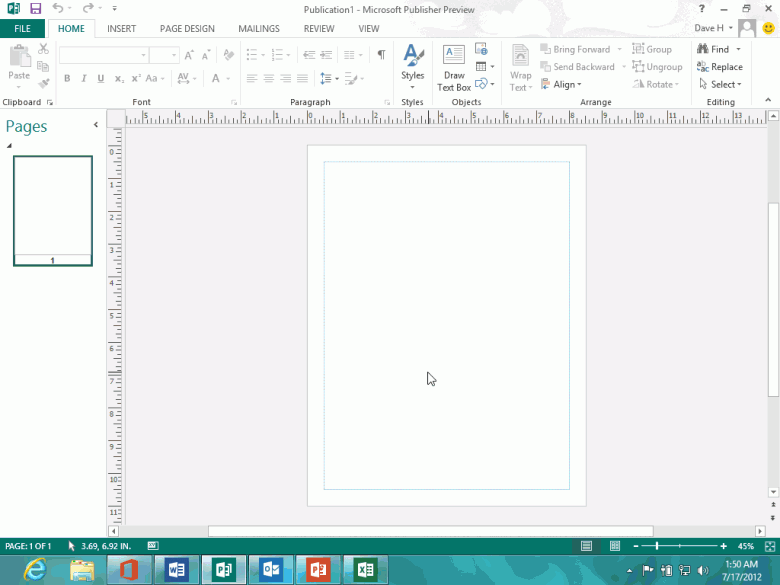Collapse the ribbon with the caret
780x585 pixels.
tap(768, 100)
